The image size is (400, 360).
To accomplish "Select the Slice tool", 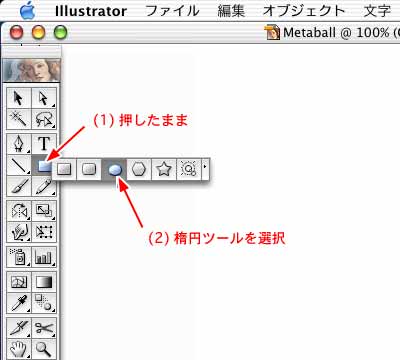I will click(x=19, y=328).
